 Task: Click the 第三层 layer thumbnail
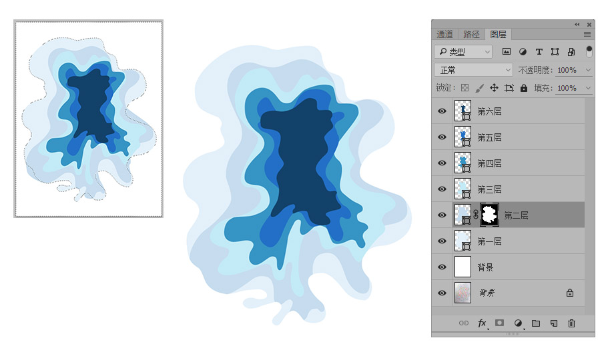pos(463,189)
